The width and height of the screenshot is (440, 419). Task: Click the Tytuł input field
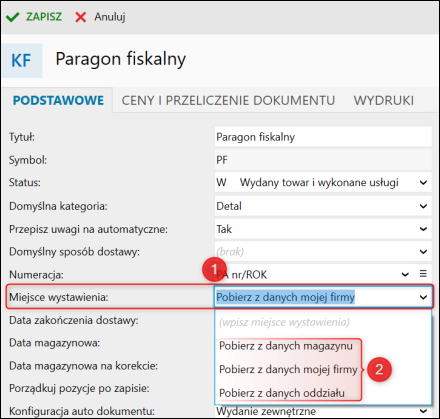(323, 137)
